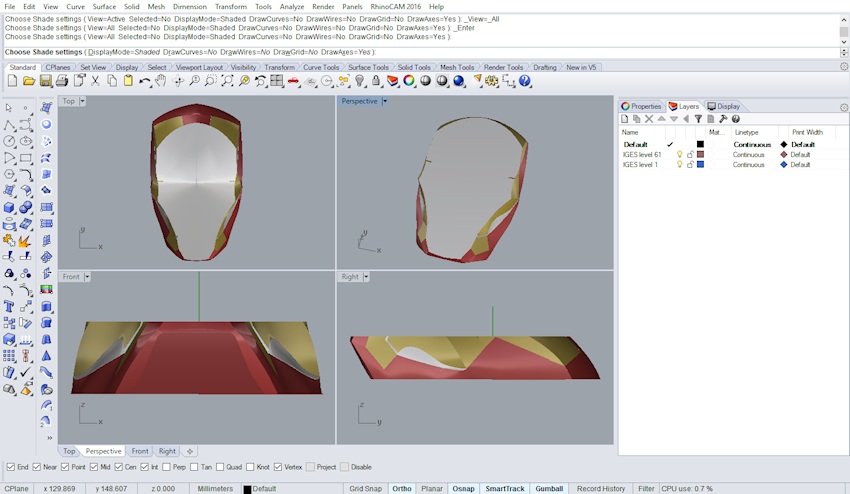Viewport: 850px width, 494px height.
Task: Click the blue sphere Render icon
Action: click(x=459, y=81)
